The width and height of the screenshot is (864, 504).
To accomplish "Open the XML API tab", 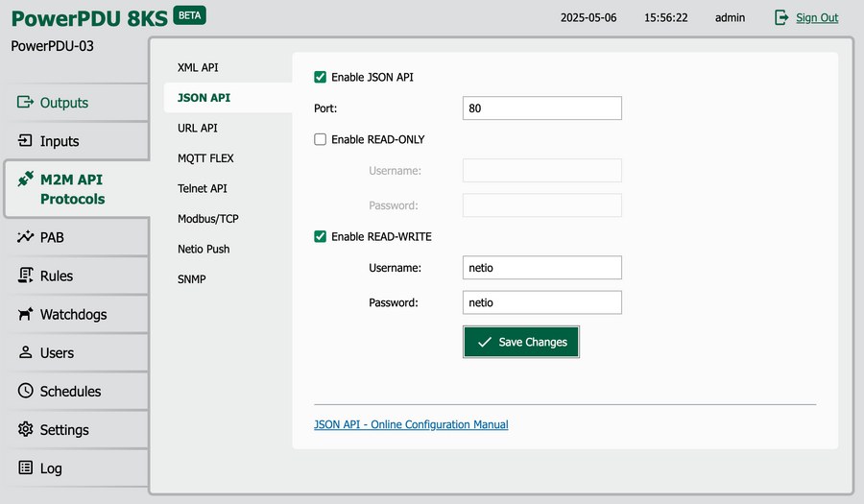I will tap(198, 67).
